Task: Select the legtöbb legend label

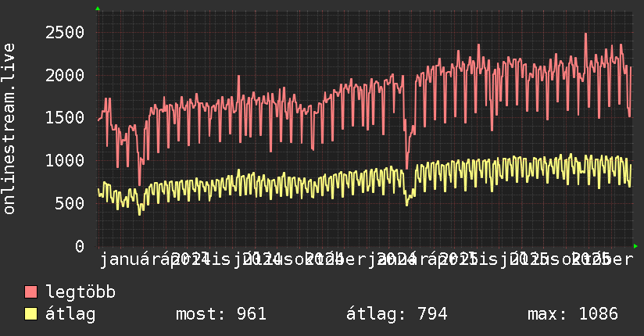Action: click(80, 291)
